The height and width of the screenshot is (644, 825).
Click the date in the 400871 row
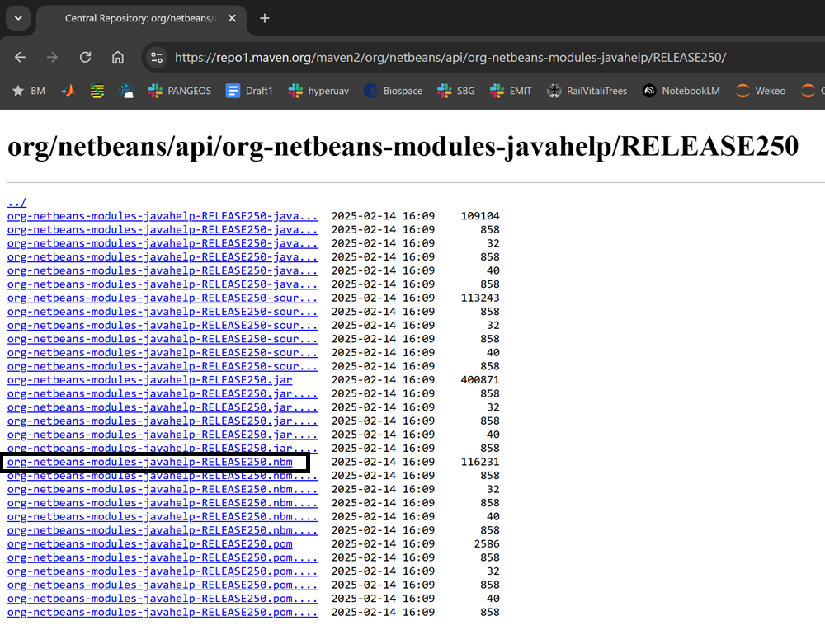click(x=383, y=380)
